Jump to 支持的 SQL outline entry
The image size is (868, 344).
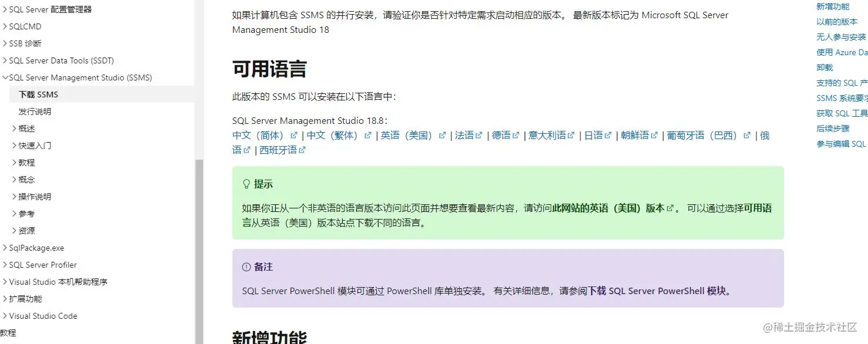[842, 83]
